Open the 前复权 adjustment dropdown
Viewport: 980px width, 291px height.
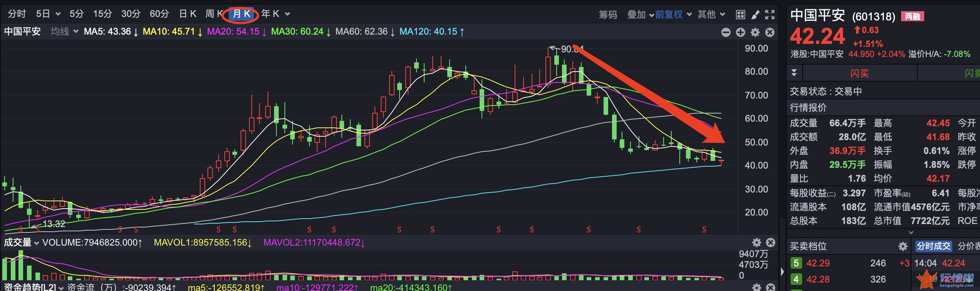[673, 15]
